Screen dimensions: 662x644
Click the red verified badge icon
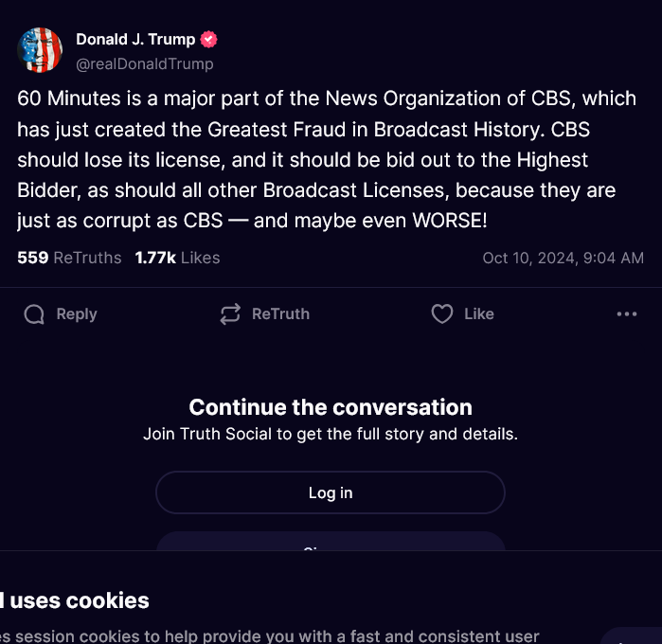click(x=209, y=40)
